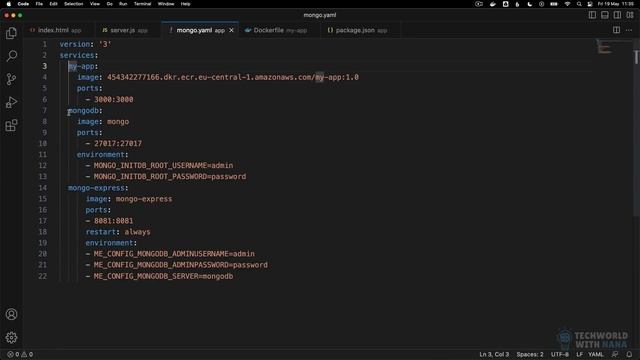Open the Search view in activity bar
The image size is (640, 360).
11,56
